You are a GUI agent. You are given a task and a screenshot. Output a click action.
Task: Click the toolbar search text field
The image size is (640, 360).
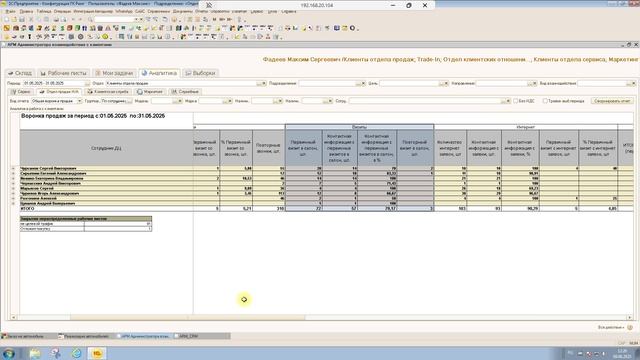click(115, 19)
